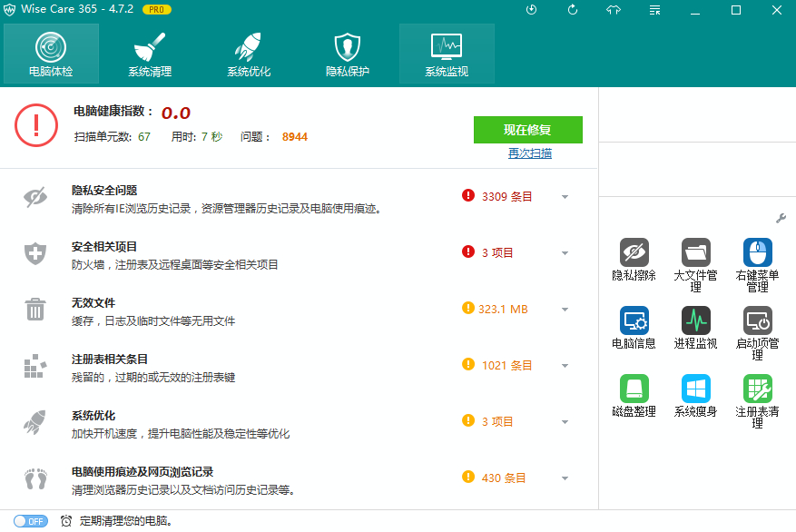Open the title bar menu list icon
Viewport: 796px width, 532px height.
(x=655, y=10)
